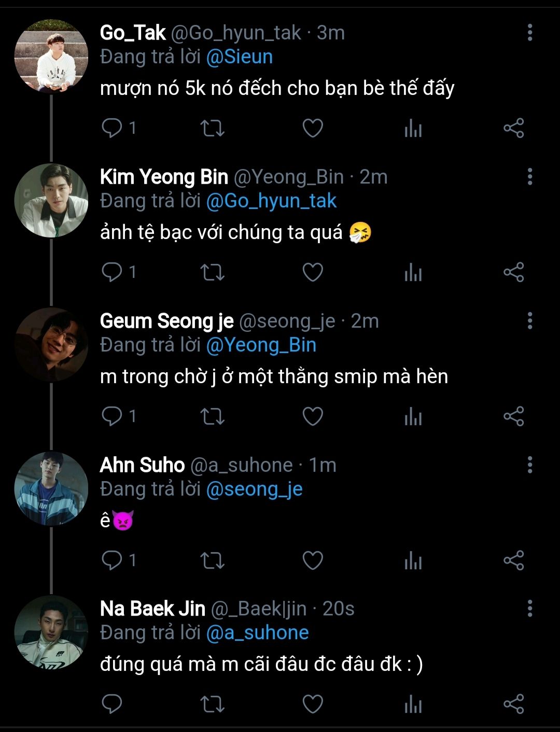Open the @Sieun mention link
This screenshot has height=732, width=560.
240,57
